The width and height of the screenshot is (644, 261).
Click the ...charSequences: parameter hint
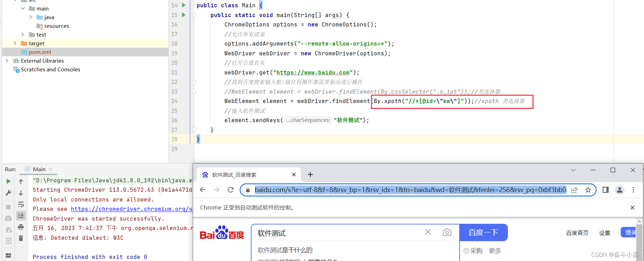(308, 120)
